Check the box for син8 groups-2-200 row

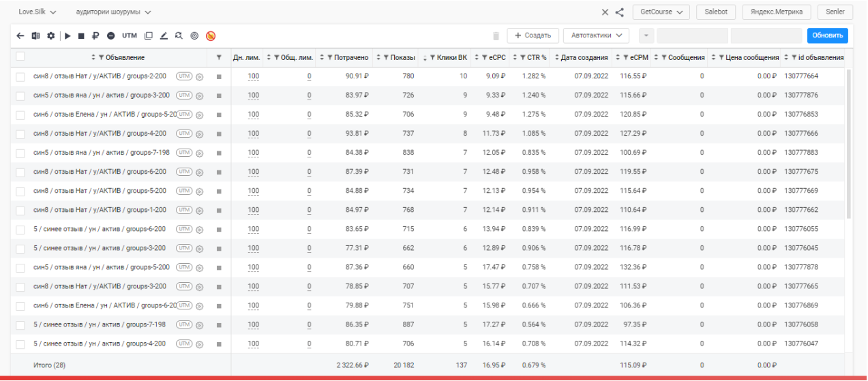coord(20,77)
